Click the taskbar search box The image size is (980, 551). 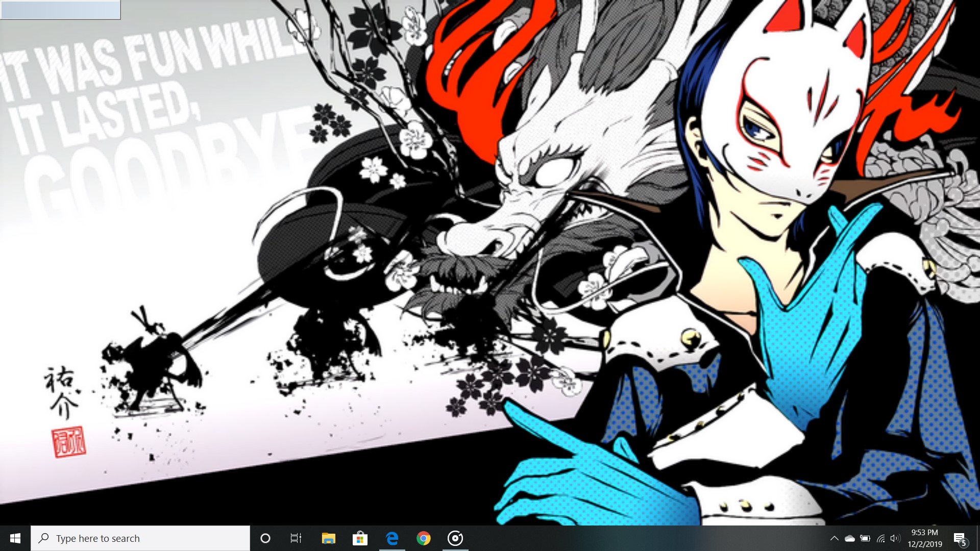[140, 538]
